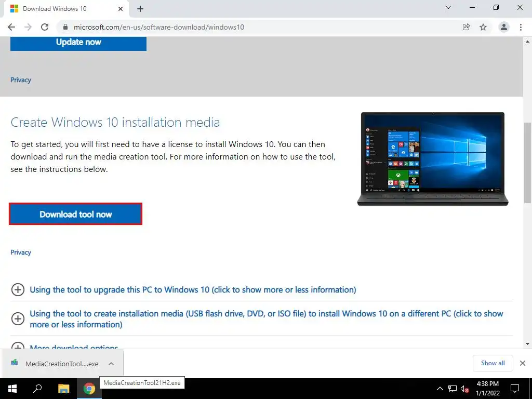Viewport: 532px width, 399px height.
Task: Open Chrome's three-dot menu
Action: (521, 27)
